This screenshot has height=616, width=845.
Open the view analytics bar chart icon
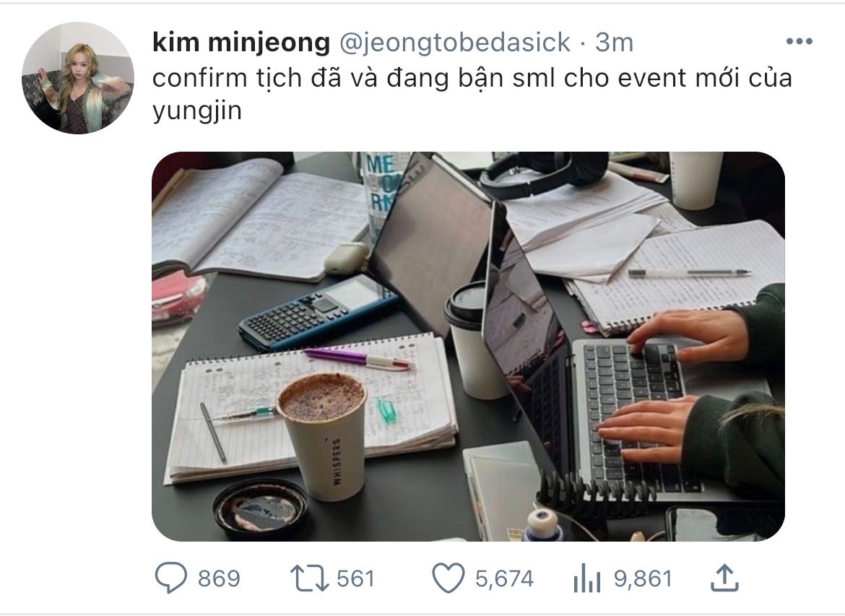coord(587,578)
